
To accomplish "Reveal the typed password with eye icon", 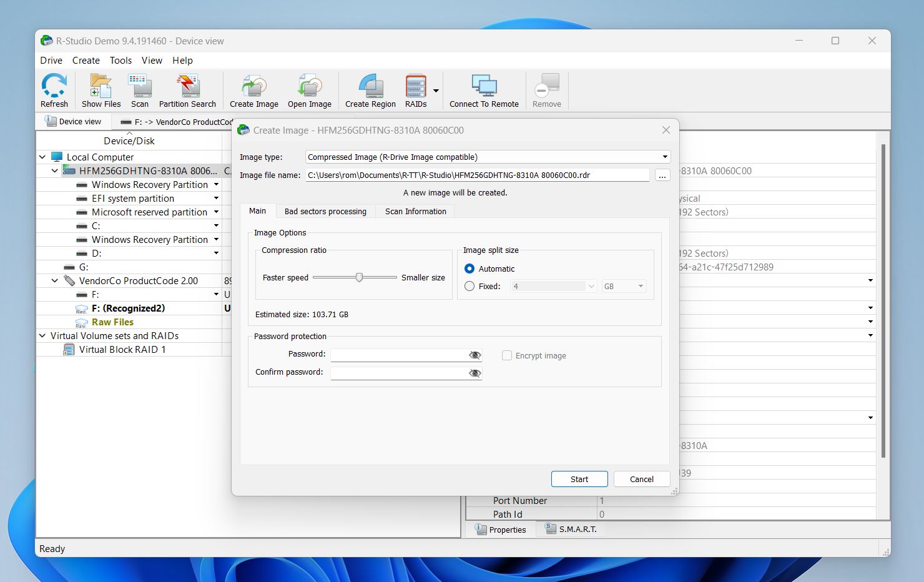I will pyautogui.click(x=474, y=355).
